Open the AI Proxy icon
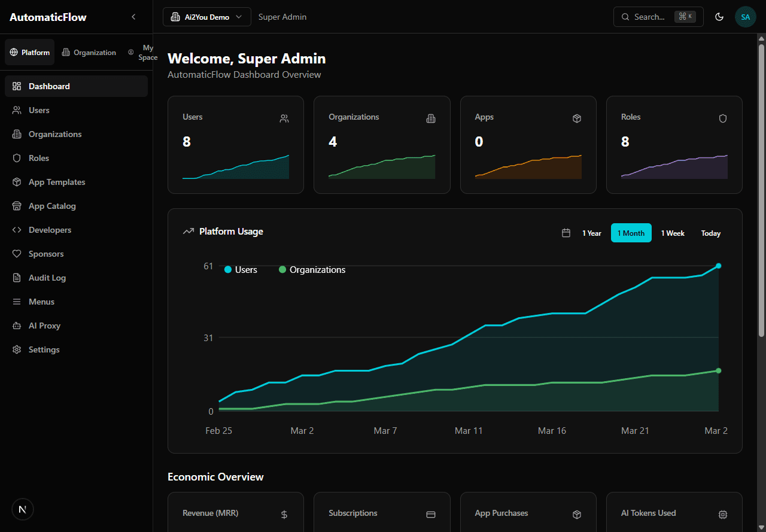 coord(17,326)
